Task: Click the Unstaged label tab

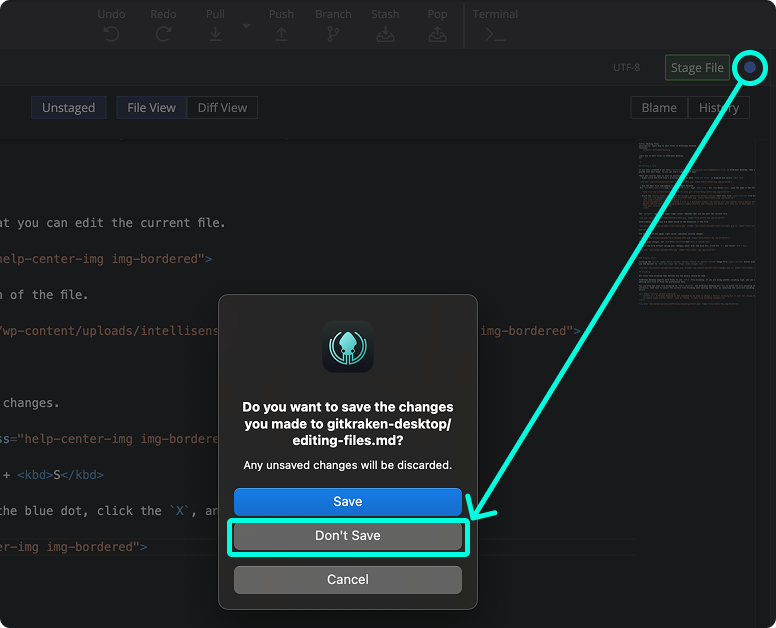Action: pyautogui.click(x=68, y=108)
